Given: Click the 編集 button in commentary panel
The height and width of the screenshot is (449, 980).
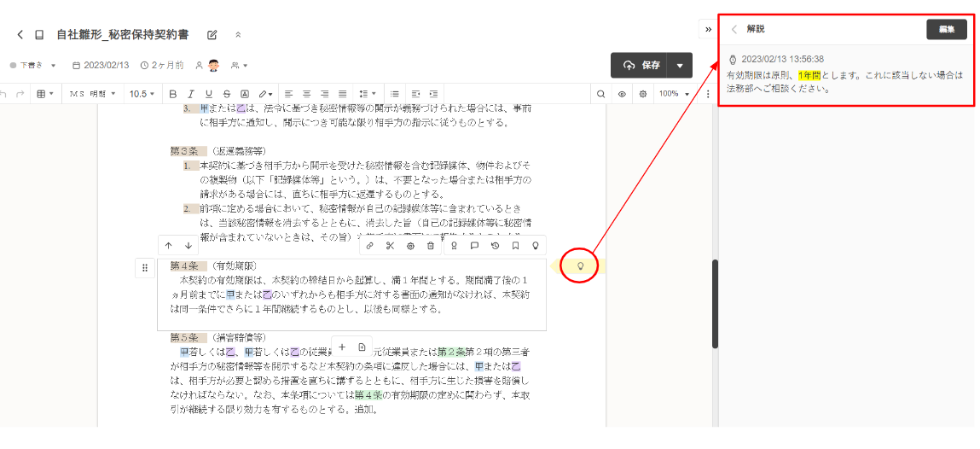Looking at the screenshot, I should pos(946,29).
